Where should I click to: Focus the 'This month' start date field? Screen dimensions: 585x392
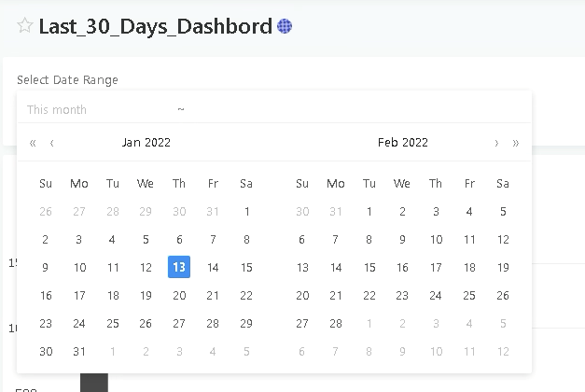(97, 109)
